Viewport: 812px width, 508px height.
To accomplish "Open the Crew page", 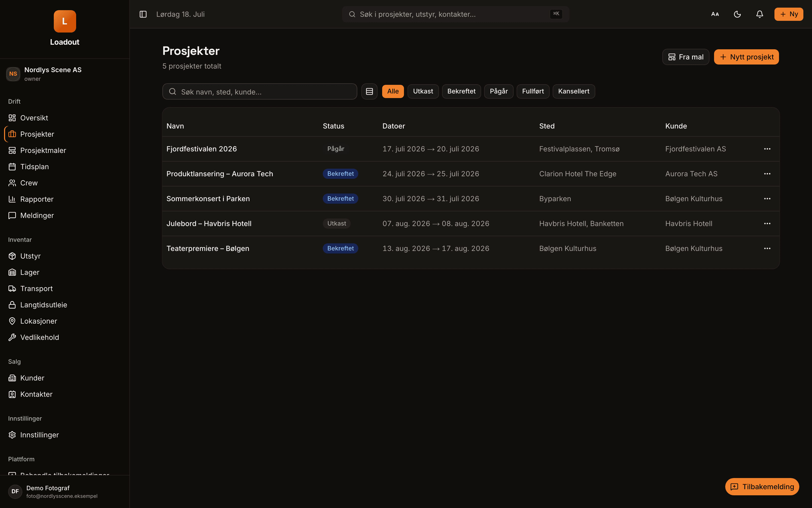I will [x=65, y=183].
